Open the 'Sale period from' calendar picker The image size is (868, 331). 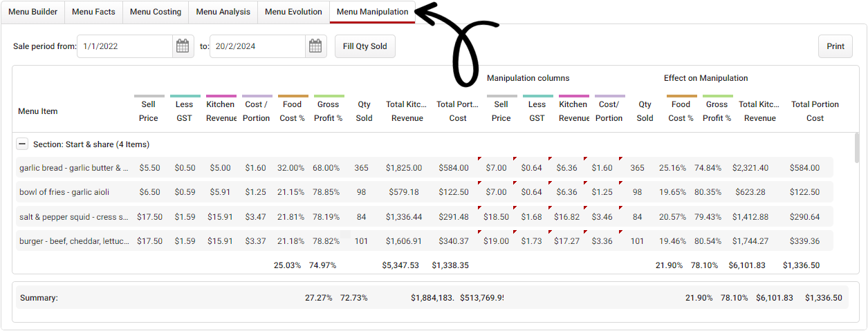click(x=183, y=46)
